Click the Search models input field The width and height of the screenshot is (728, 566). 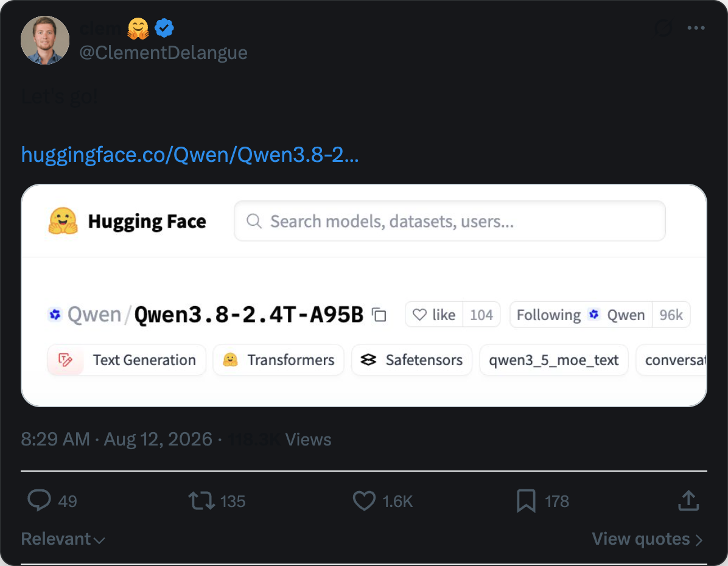(x=449, y=221)
